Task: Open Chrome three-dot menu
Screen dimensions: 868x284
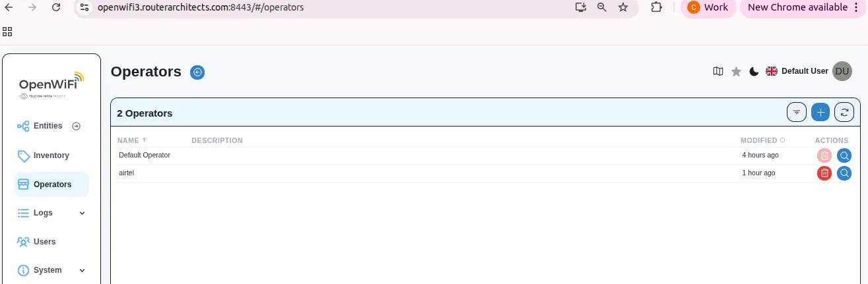Action: (x=857, y=7)
